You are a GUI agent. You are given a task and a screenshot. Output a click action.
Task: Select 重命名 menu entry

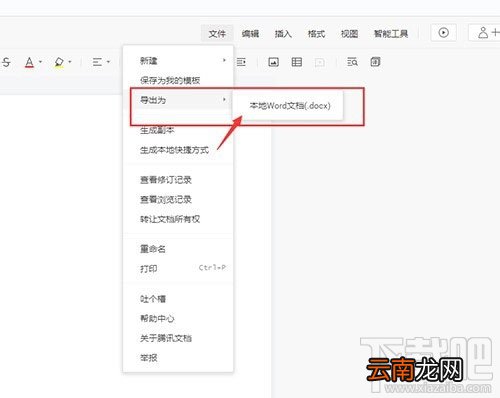coord(153,249)
